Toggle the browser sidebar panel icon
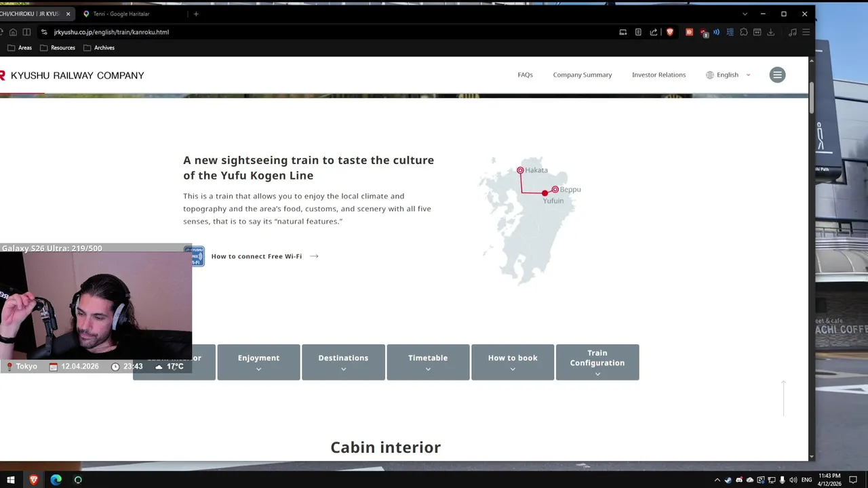868x488 pixels. pyautogui.click(x=26, y=32)
